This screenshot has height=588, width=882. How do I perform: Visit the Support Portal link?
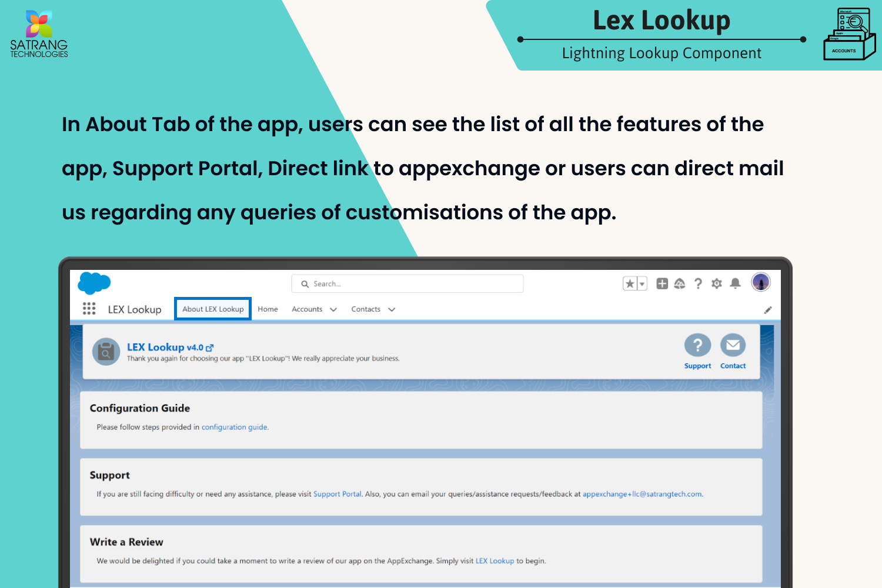click(x=338, y=495)
